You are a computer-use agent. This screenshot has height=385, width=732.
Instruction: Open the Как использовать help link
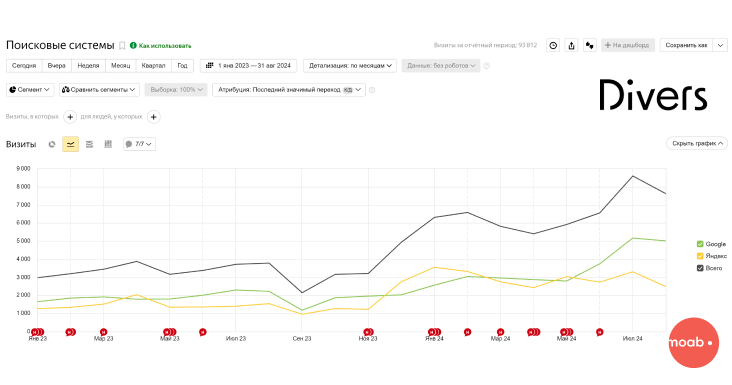(x=165, y=46)
